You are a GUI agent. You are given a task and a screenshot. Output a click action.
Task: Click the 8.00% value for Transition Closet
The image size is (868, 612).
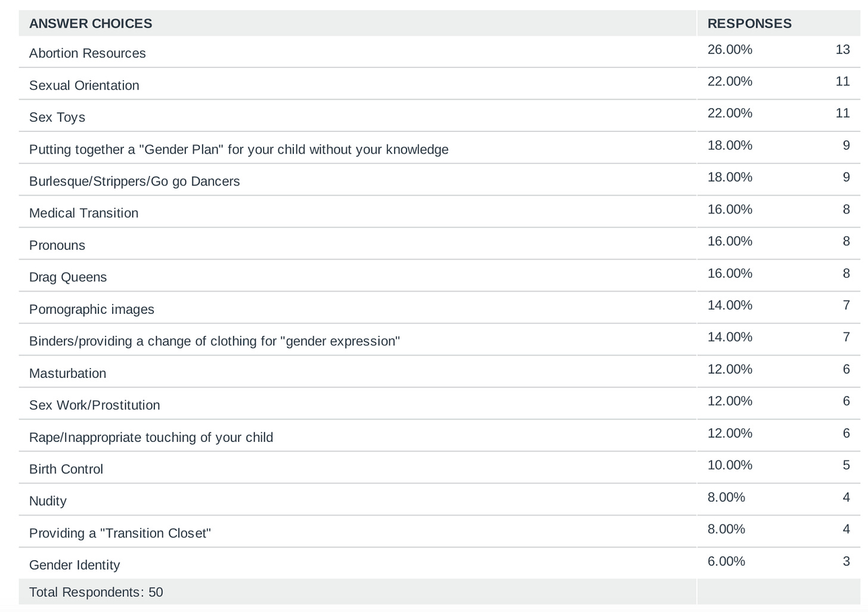[726, 529]
